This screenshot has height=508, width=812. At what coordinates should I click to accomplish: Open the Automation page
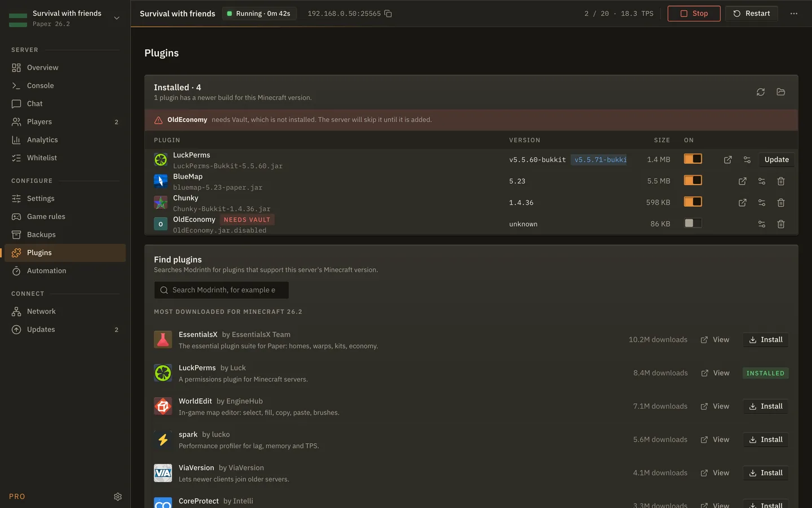(65, 271)
